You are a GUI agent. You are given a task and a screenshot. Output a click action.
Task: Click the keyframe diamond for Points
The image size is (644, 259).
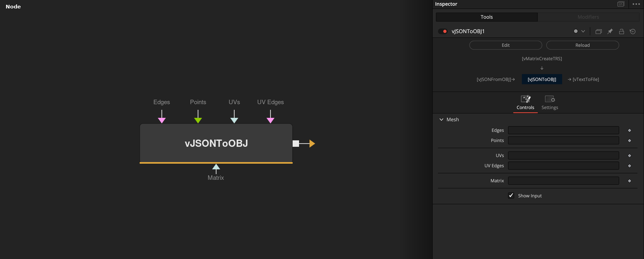(x=630, y=140)
